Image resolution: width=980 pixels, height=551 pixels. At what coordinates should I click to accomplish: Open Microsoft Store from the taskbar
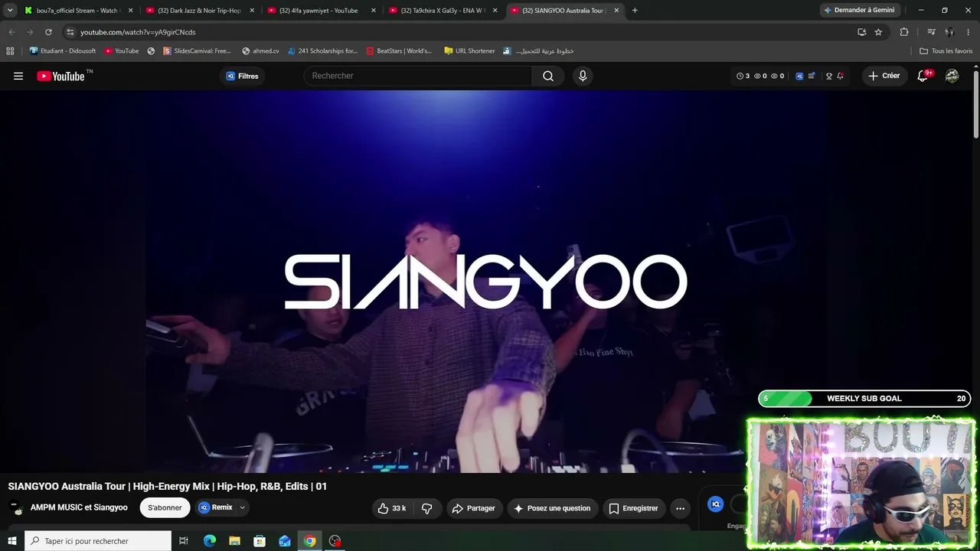coord(260,541)
